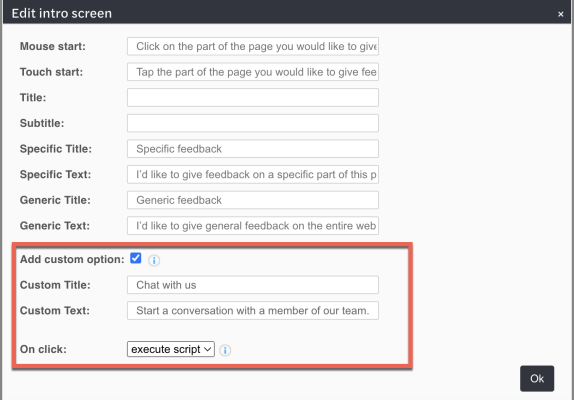
Task: Click the 'On click:' label
Action: (43, 349)
